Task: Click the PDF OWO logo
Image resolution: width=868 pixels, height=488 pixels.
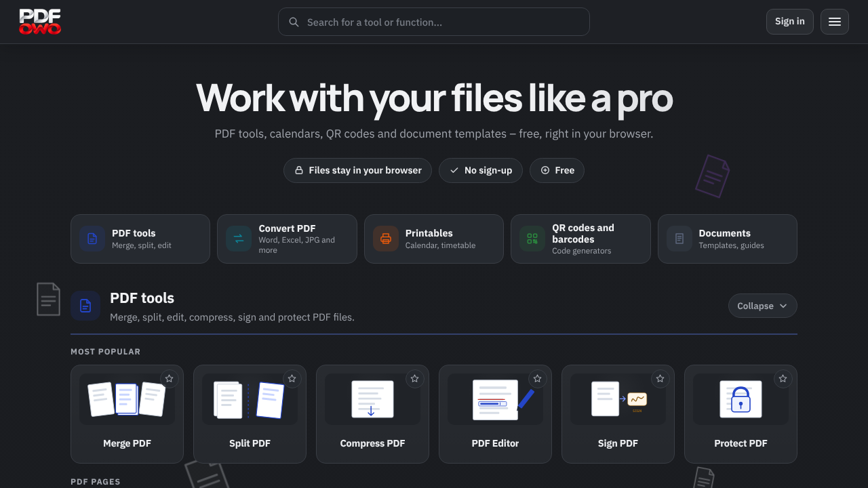Action: pos(40,22)
